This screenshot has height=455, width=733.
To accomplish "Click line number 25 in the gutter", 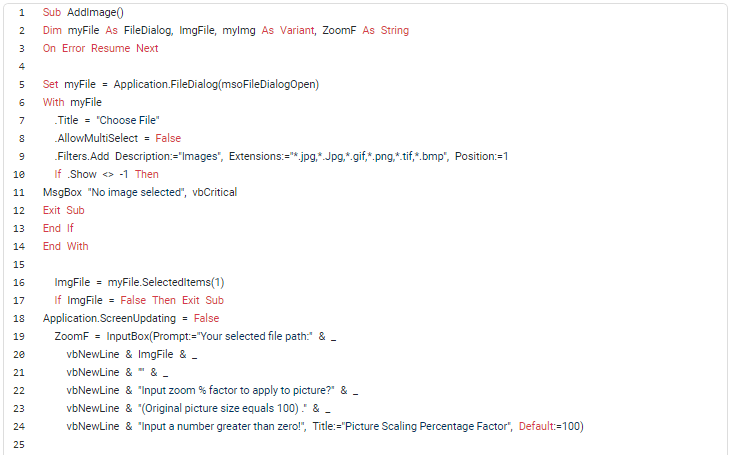I will coord(21,444).
